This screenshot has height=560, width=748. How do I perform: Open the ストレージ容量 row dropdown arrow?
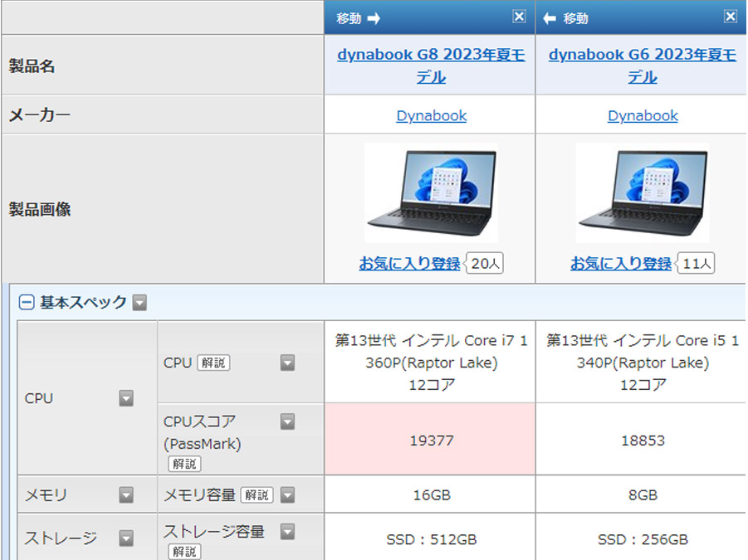[x=287, y=532]
